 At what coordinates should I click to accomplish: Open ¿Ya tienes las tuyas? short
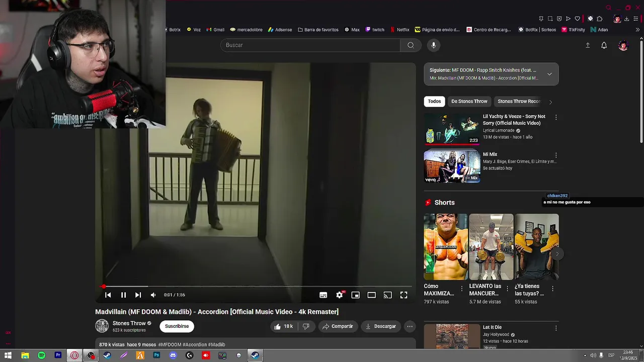(536, 247)
